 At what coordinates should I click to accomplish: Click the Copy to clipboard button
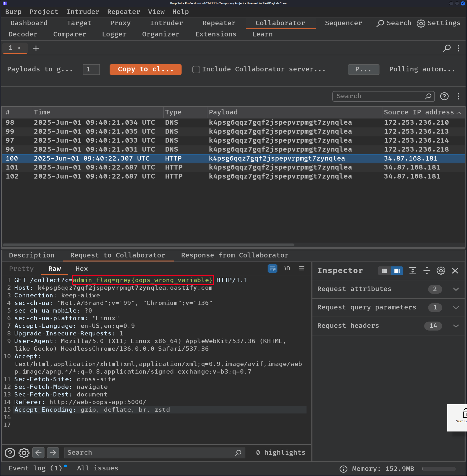click(145, 69)
